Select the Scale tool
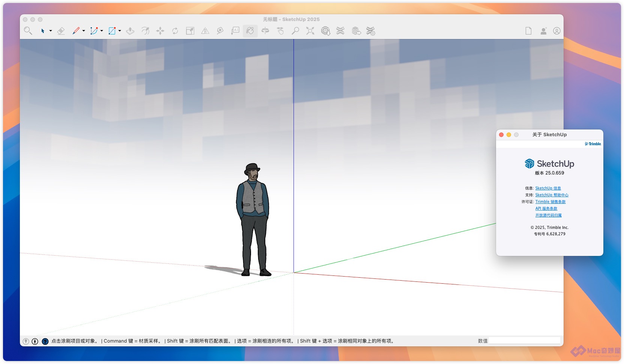 coord(190,31)
